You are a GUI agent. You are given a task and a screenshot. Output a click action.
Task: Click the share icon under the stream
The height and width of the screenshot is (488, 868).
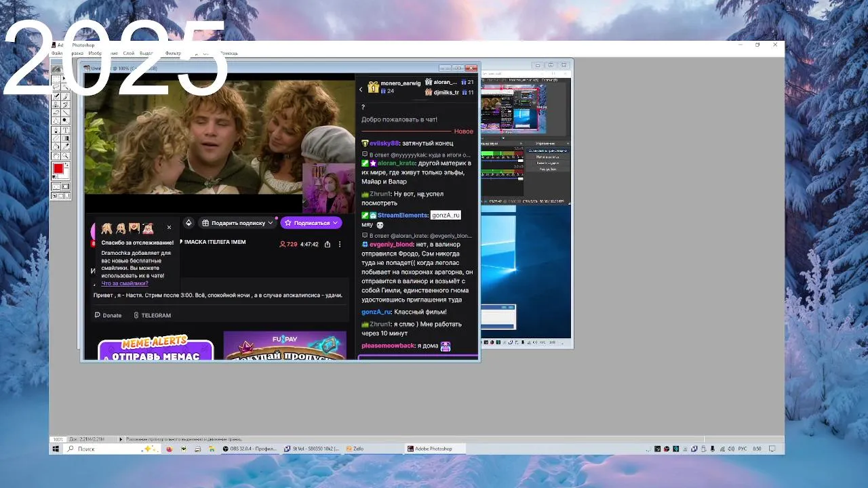point(328,244)
